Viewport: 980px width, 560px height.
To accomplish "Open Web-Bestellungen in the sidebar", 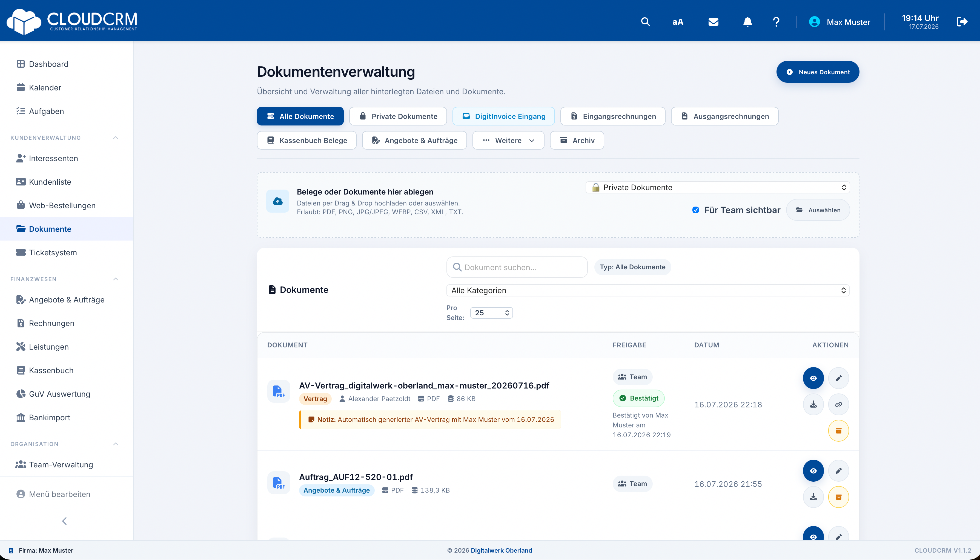I will (67, 205).
